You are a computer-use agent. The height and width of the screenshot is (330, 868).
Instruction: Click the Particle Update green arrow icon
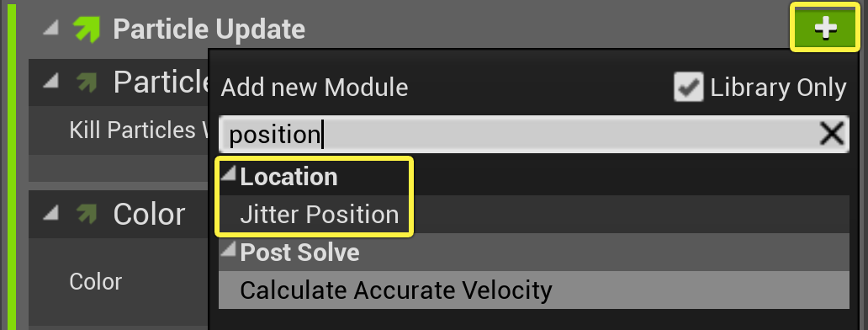(87, 29)
